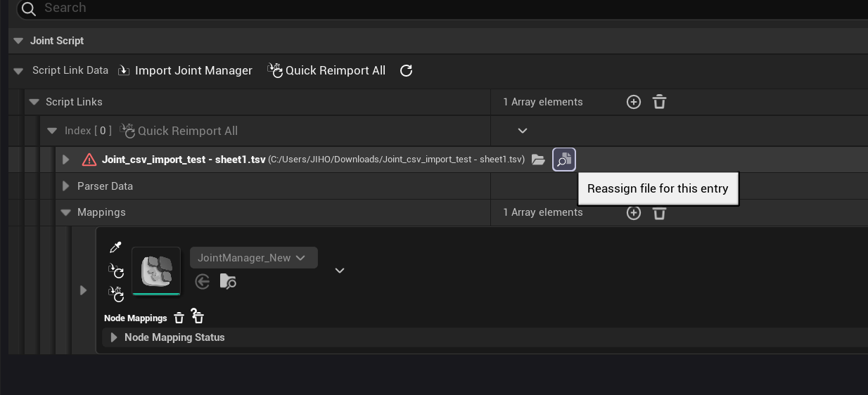Click the refresh icon beside Quick Reimport All
Screen dimensions: 868x395
406,70
